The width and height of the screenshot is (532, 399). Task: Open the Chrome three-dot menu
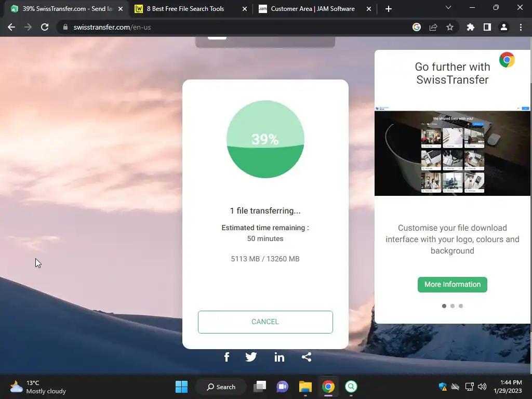(x=521, y=27)
